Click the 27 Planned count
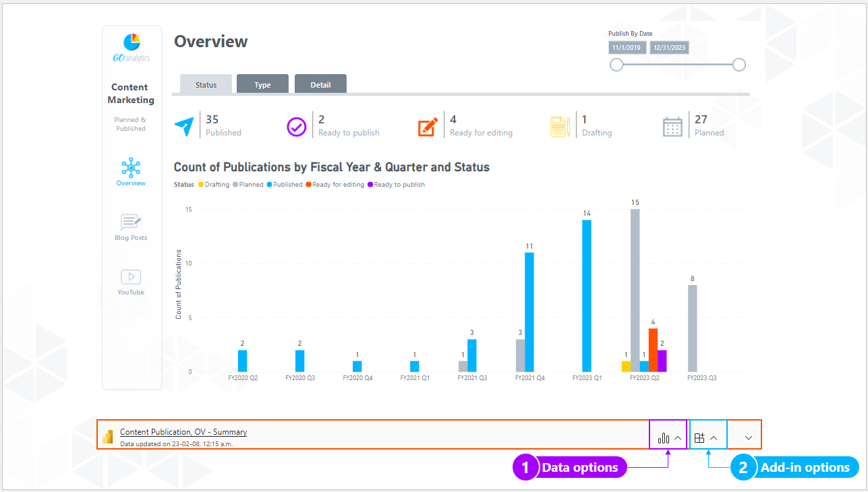This screenshot has height=492, width=868. (x=701, y=119)
